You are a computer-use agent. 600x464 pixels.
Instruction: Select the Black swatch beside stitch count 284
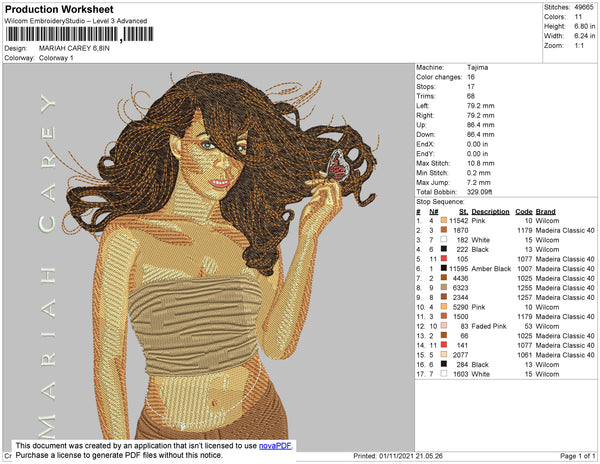[x=444, y=364]
